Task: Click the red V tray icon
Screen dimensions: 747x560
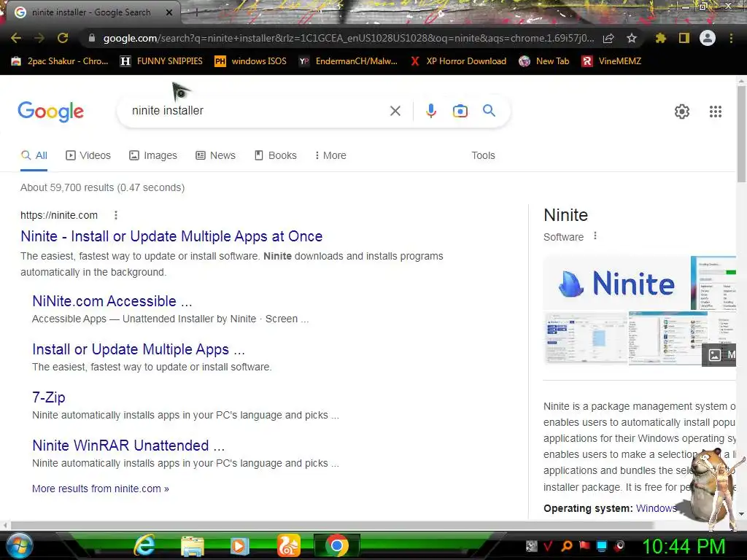Action: tap(549, 545)
